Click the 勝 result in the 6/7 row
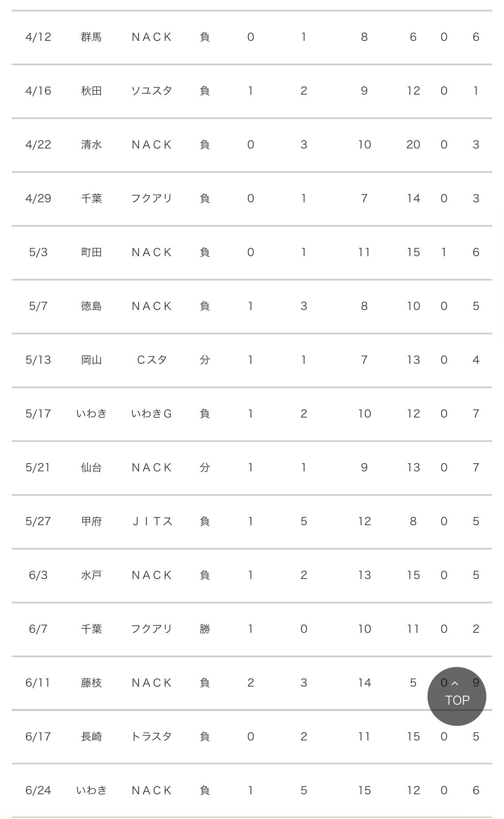 click(x=205, y=629)
